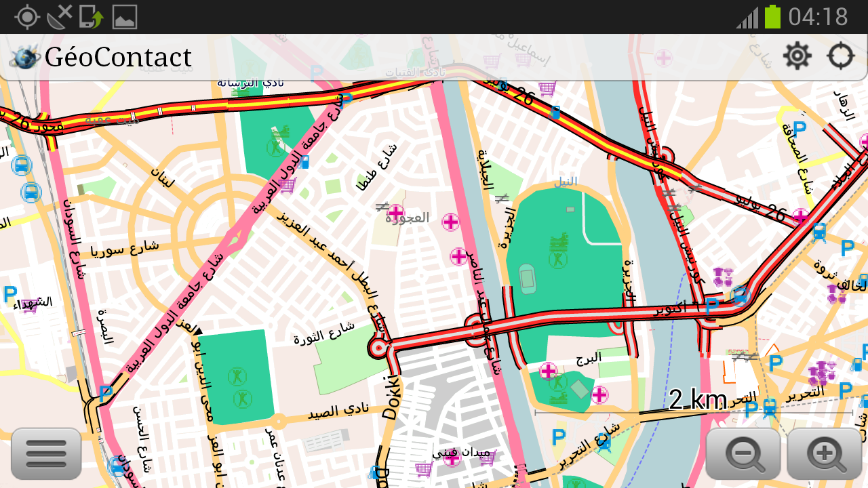The height and width of the screenshot is (488, 868).
Task: Tap the locate-me crosshair icon
Action: pos(841,56)
